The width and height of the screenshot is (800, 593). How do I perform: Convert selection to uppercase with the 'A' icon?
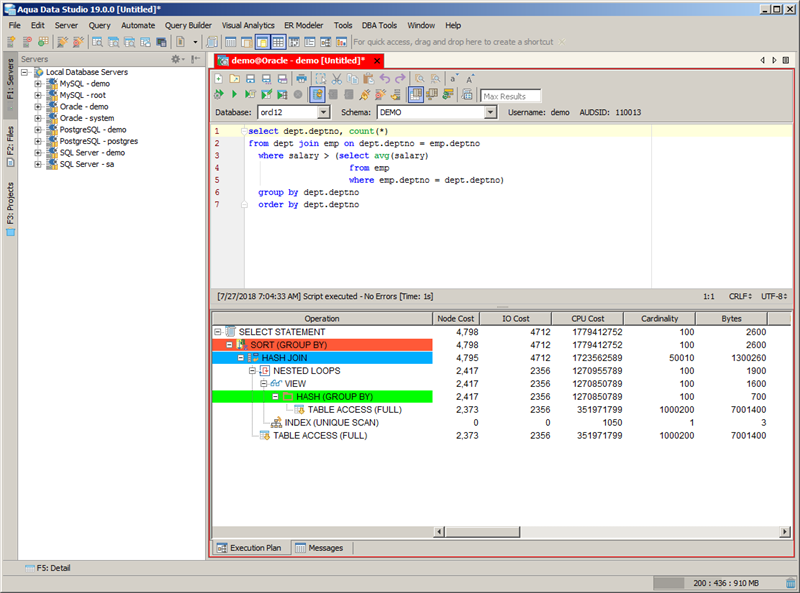469,79
